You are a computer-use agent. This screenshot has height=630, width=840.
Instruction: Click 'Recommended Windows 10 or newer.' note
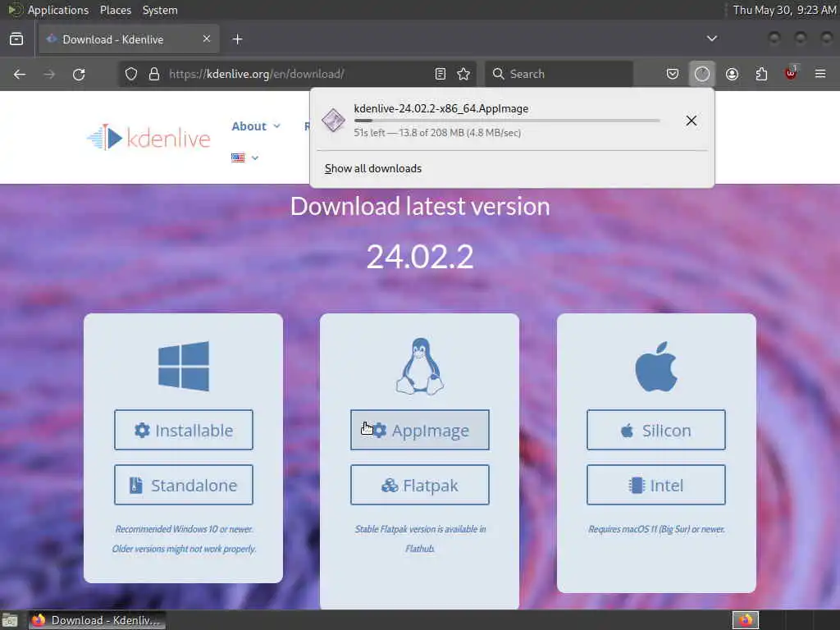click(x=184, y=529)
